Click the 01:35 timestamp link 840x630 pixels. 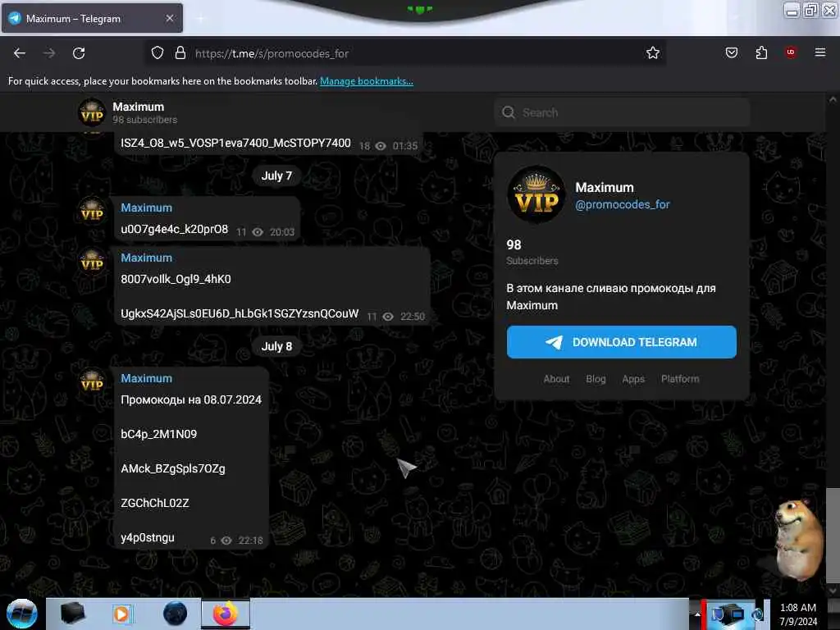(x=405, y=146)
